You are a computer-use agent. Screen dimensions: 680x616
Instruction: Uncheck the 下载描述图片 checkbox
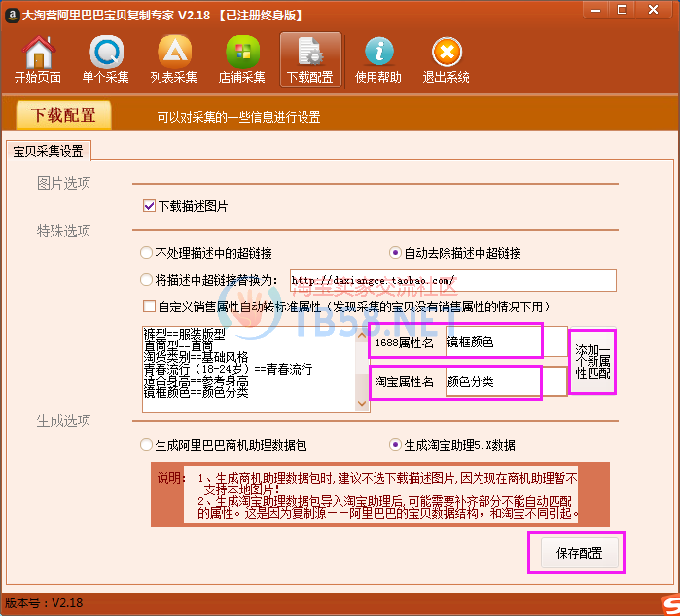coord(149,206)
